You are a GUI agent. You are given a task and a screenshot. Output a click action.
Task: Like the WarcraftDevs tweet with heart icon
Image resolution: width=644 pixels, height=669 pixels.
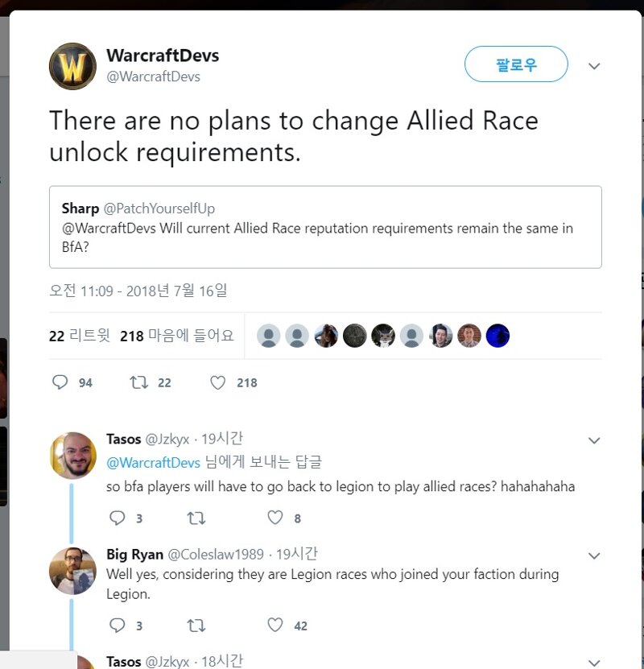tap(217, 382)
